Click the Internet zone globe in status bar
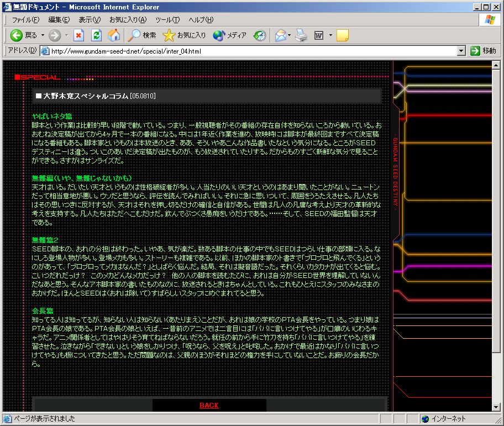This screenshot has width=504, height=426. tap(426, 419)
